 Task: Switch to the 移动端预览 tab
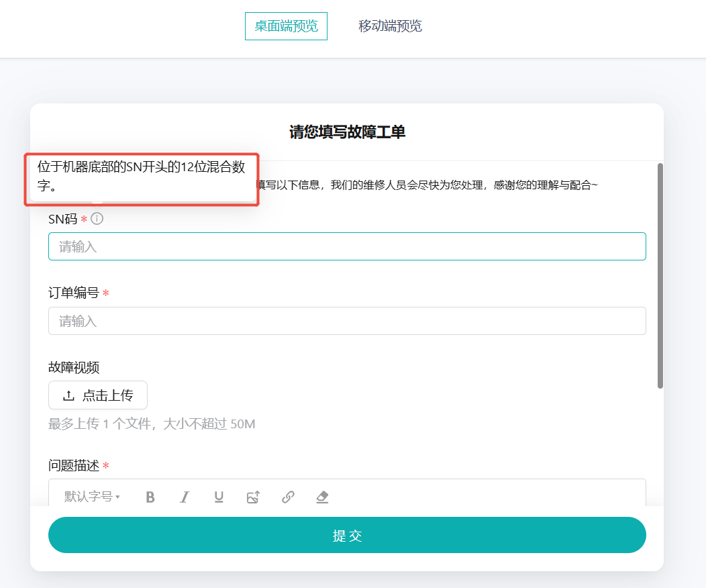(x=390, y=26)
